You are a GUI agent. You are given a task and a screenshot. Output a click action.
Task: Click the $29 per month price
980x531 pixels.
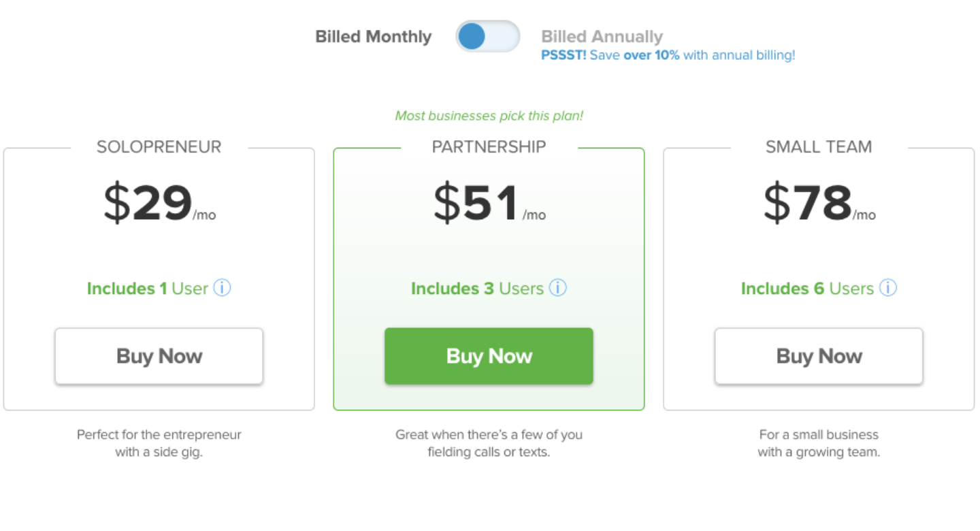coord(159,203)
